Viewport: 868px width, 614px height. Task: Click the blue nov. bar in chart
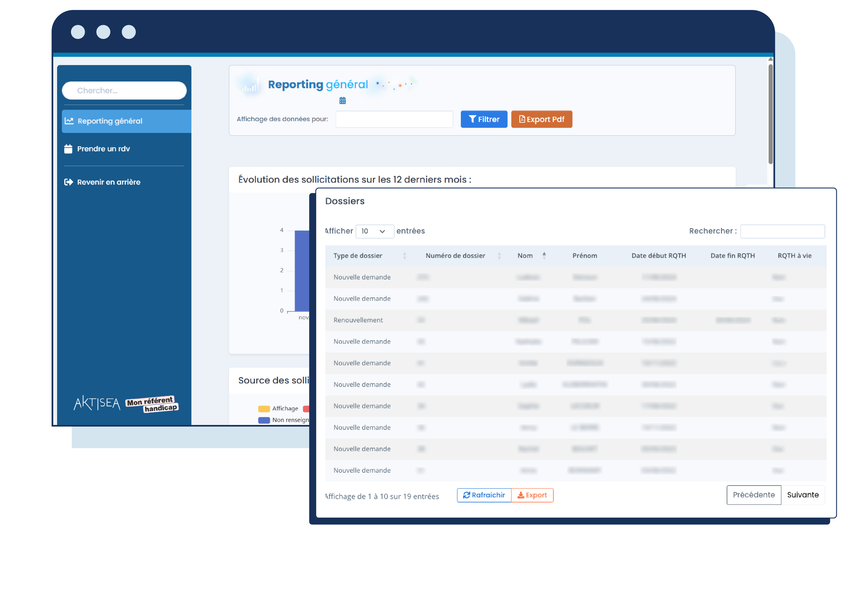click(302, 271)
